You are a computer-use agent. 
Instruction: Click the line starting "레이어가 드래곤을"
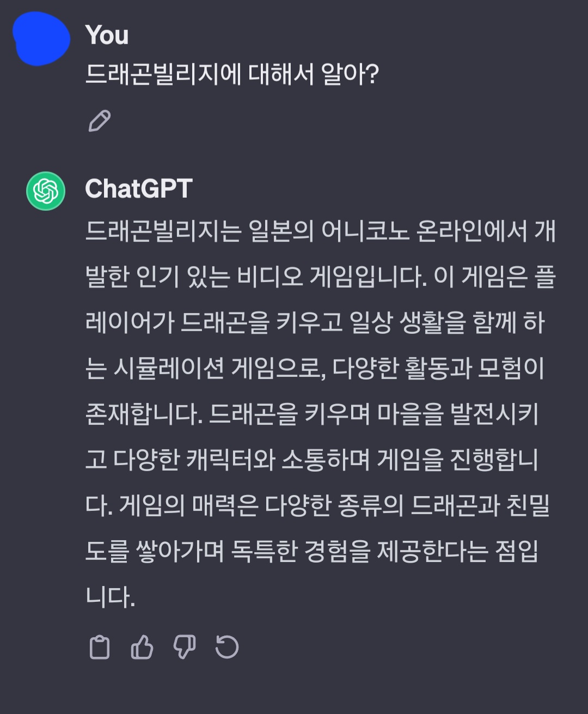click(315, 323)
